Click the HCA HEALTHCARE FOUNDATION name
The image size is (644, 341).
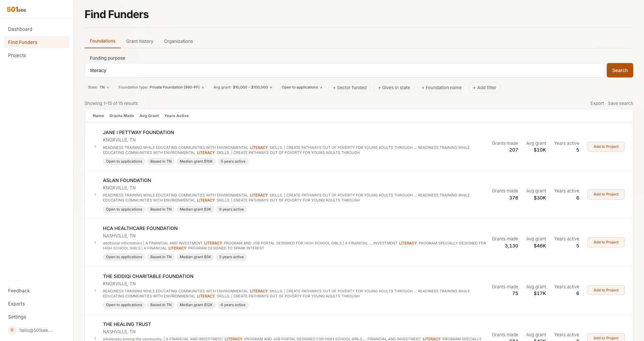point(140,228)
